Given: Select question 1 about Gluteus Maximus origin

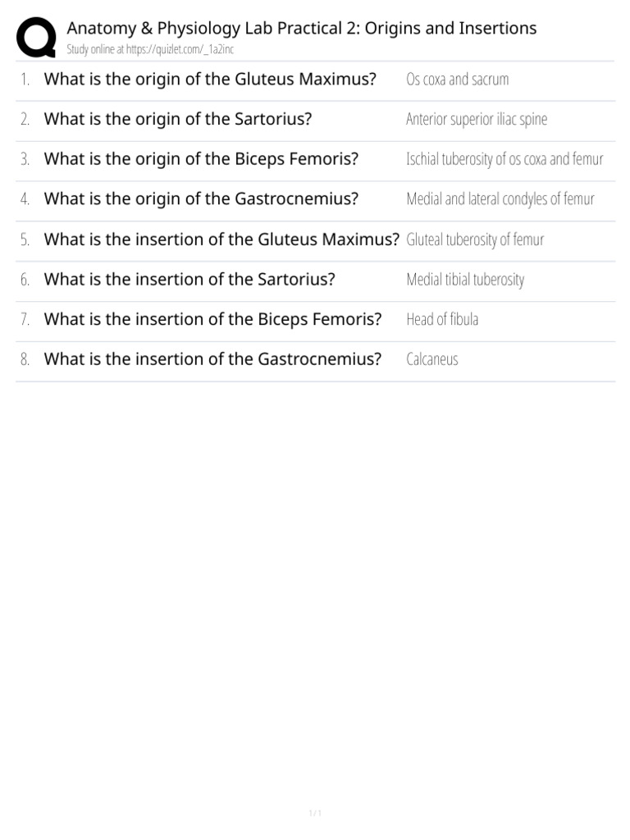Looking at the screenshot, I should pos(210,79).
